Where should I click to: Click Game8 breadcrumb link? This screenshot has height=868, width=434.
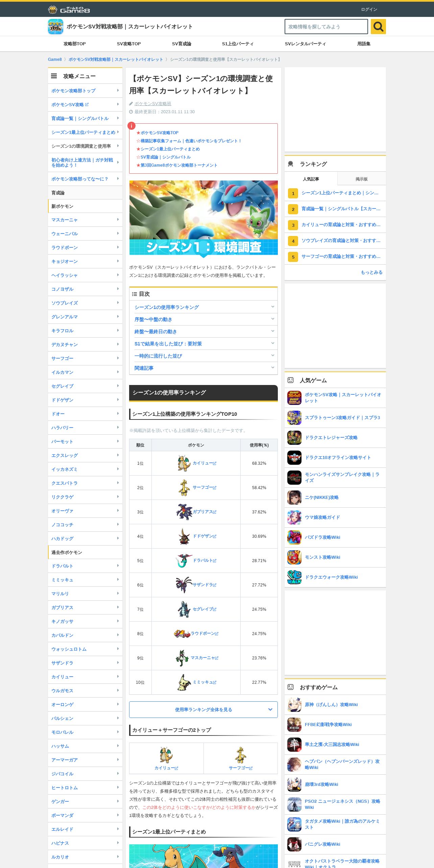click(55, 59)
